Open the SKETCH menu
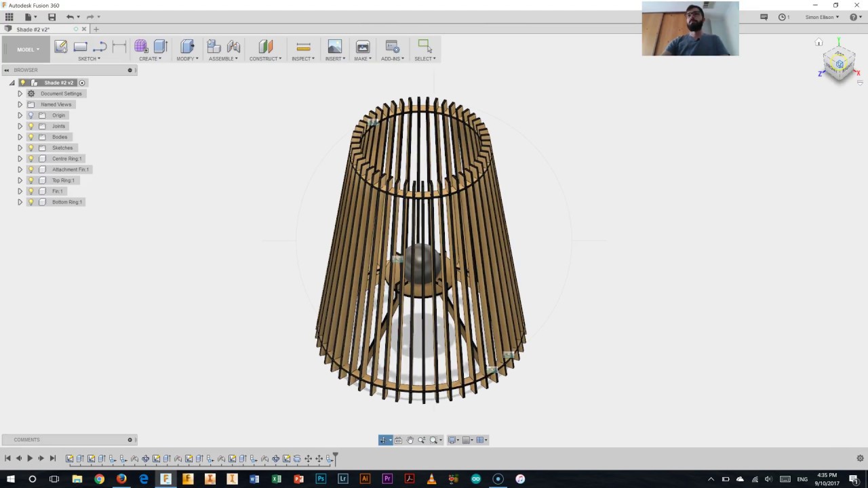Viewport: 868px width, 488px height. pyautogui.click(x=89, y=59)
